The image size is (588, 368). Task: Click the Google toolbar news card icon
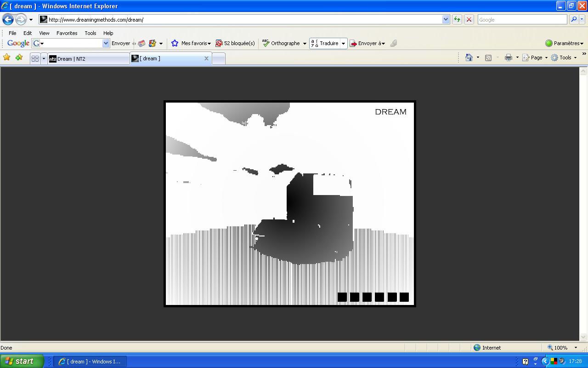(x=141, y=43)
